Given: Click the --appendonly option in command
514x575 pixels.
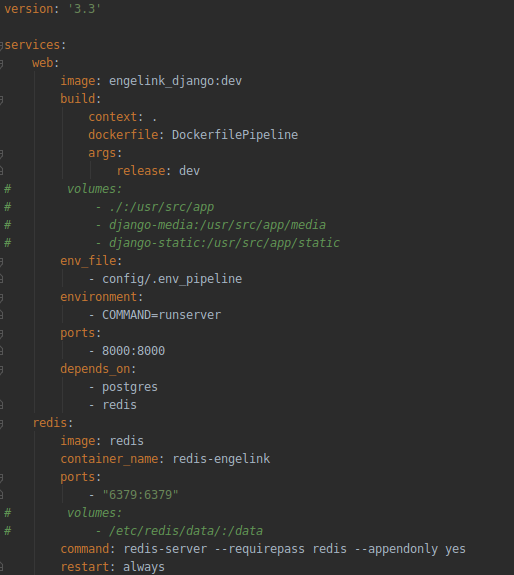Looking at the screenshot, I should (x=396, y=549).
